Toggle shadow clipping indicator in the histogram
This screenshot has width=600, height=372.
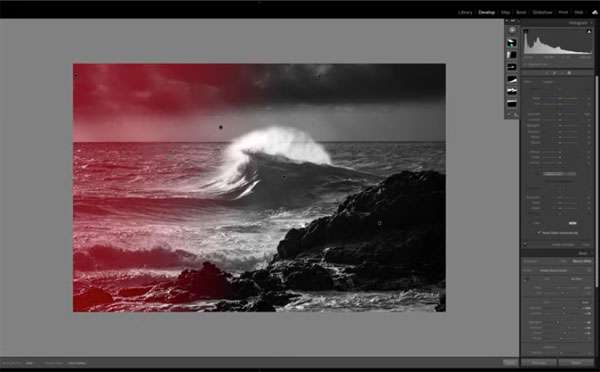click(526, 31)
